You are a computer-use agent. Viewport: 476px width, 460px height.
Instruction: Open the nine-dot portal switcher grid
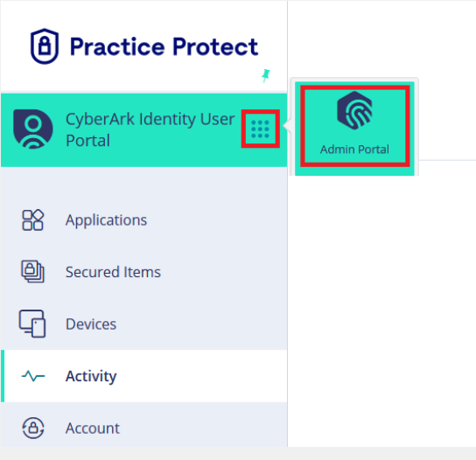(260, 129)
